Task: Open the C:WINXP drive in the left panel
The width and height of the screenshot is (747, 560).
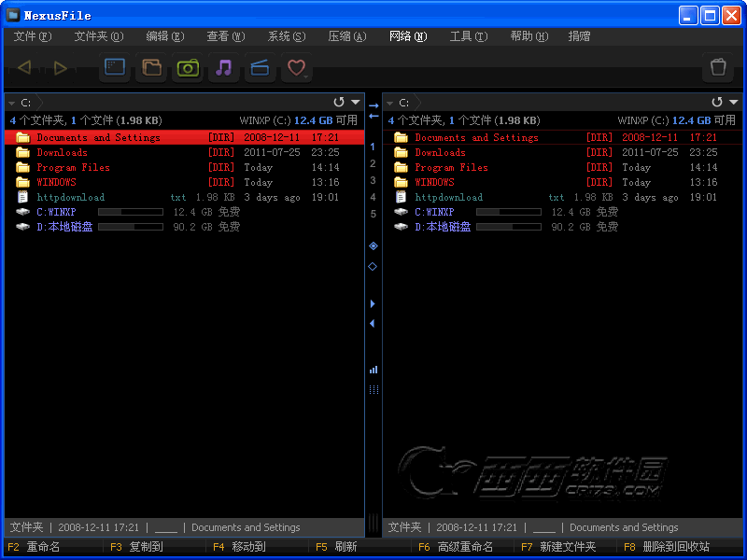Action: coord(184,212)
